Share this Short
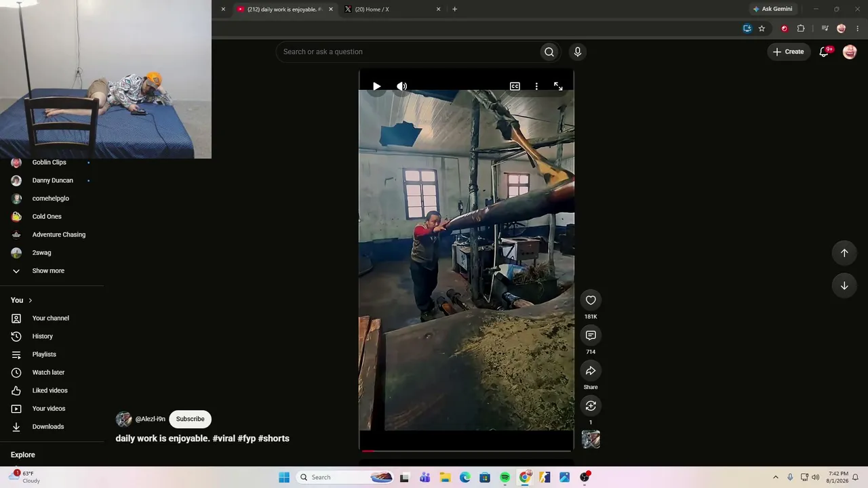868x488 pixels. click(x=591, y=371)
